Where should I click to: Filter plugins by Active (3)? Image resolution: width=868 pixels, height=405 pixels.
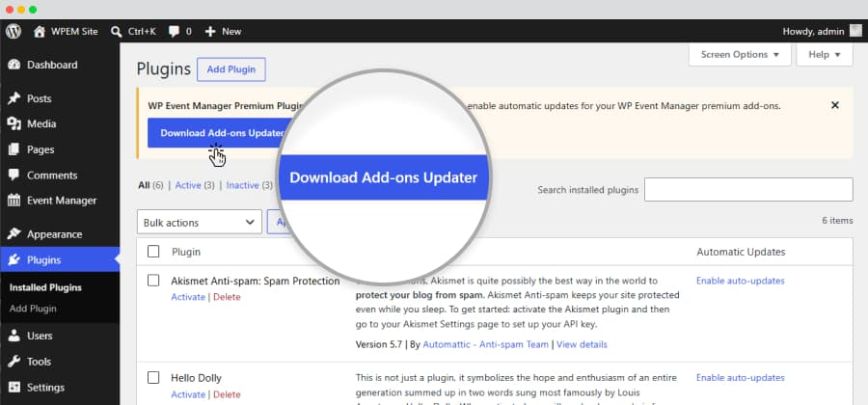pyautogui.click(x=195, y=185)
